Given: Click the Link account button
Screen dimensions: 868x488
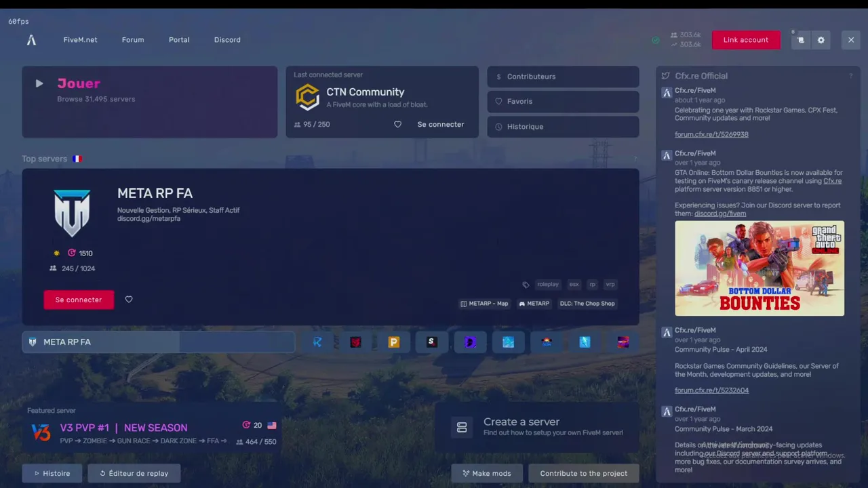Looking at the screenshot, I should click(x=746, y=40).
